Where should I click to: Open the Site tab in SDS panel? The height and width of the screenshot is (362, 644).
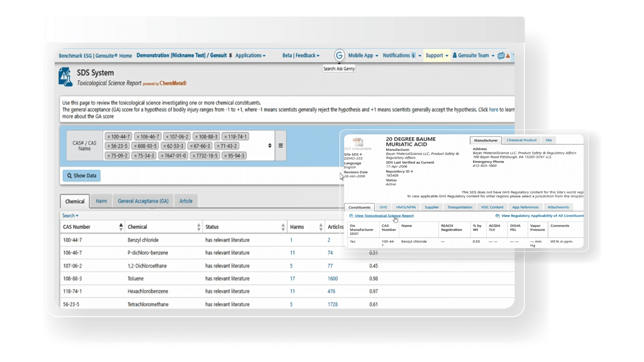[549, 140]
